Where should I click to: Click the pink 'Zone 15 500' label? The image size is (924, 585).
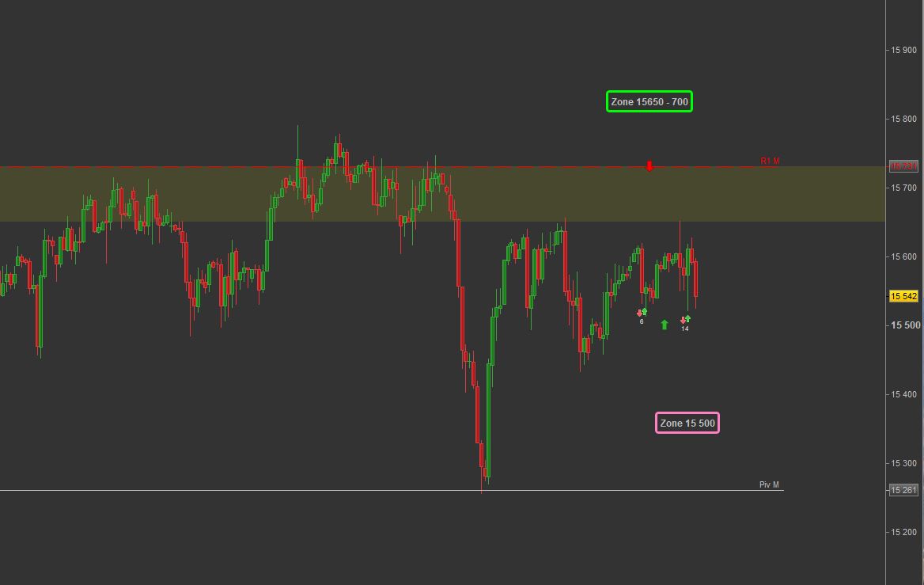click(x=687, y=424)
